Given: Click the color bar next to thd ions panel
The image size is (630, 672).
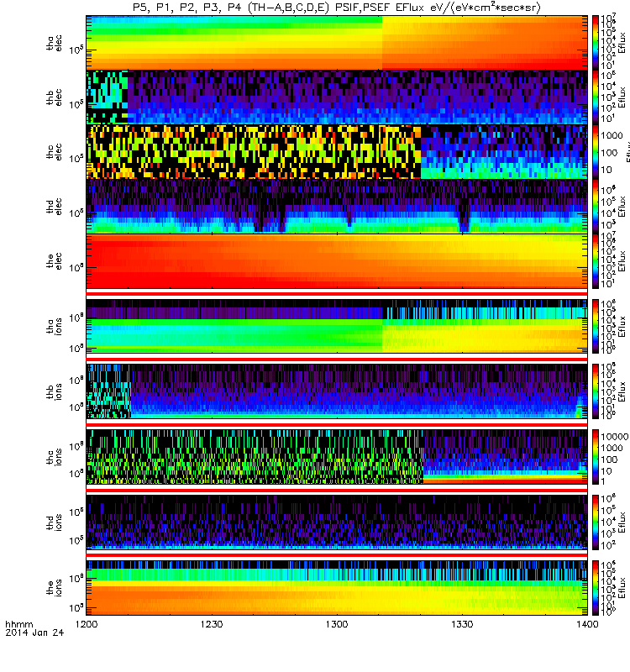Looking at the screenshot, I should coord(596,522).
